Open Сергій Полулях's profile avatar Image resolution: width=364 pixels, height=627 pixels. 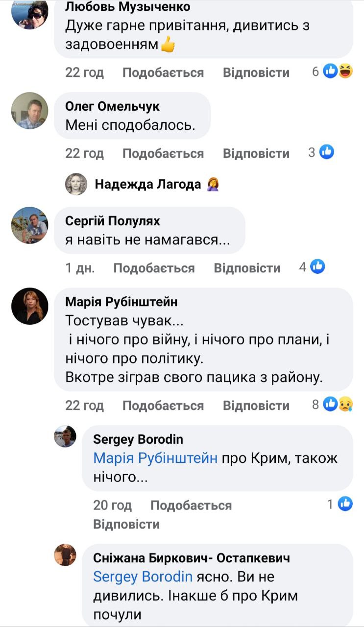[x=29, y=225]
